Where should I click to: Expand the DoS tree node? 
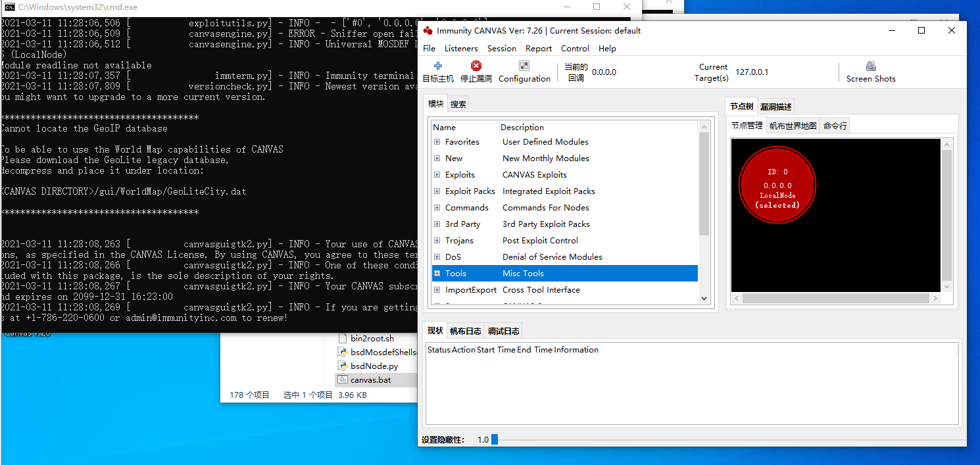click(x=437, y=257)
